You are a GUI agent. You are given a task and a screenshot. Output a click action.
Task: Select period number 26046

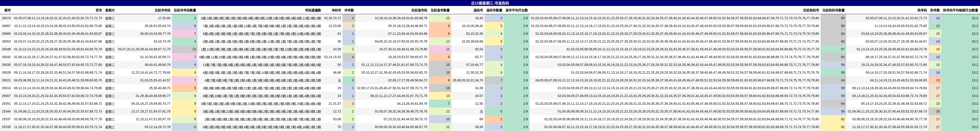click(x=6, y=49)
